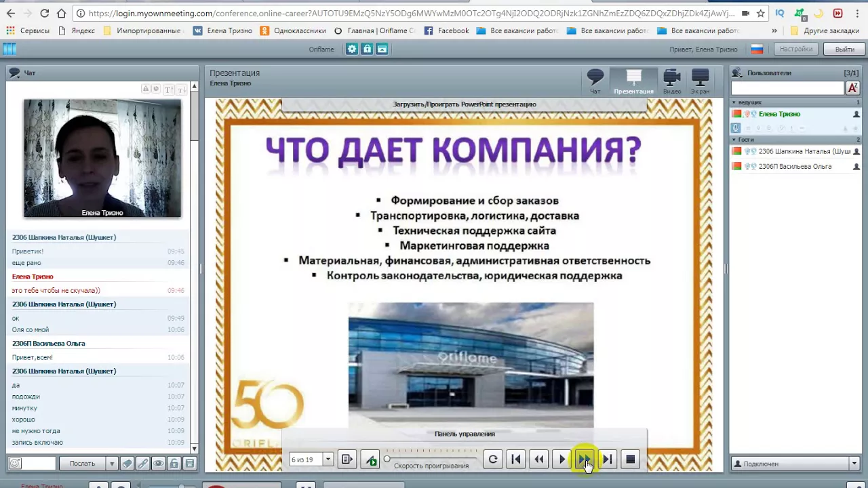Stop the presentation playback
This screenshot has width=868, height=488.
point(631,460)
